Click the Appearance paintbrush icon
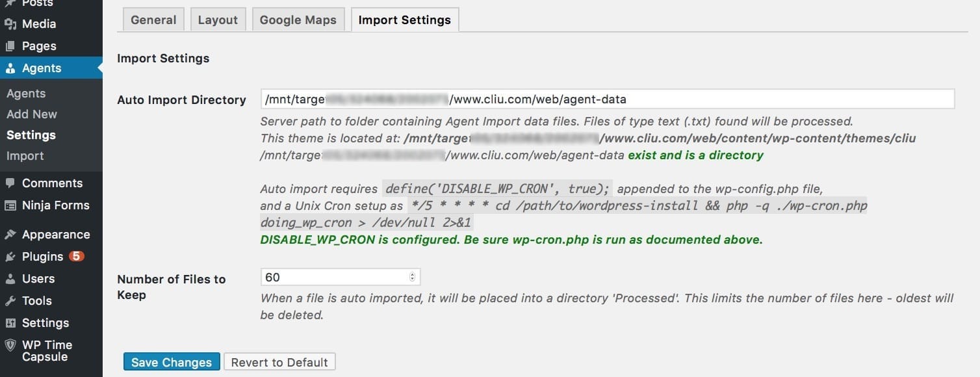The image size is (980, 377). [10, 235]
